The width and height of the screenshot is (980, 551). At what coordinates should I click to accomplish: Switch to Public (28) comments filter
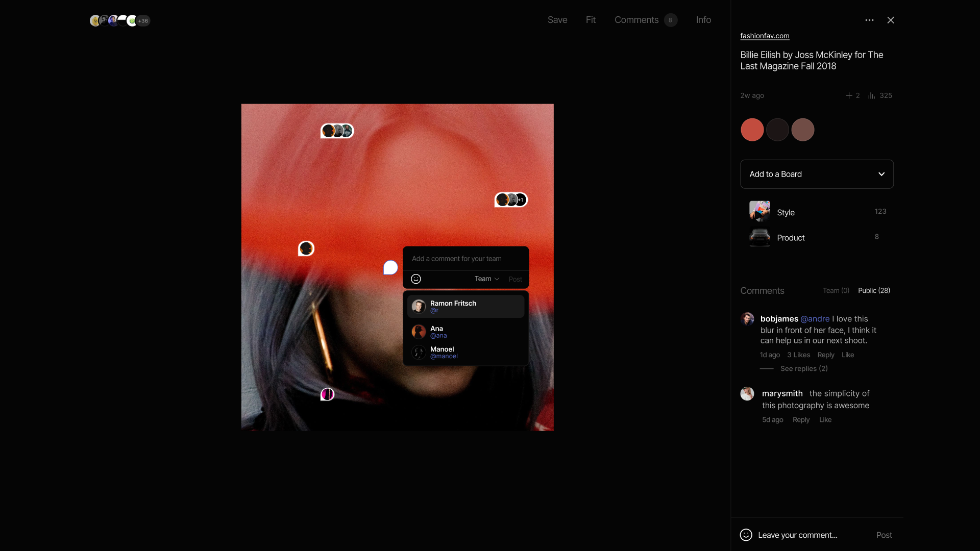click(x=874, y=290)
